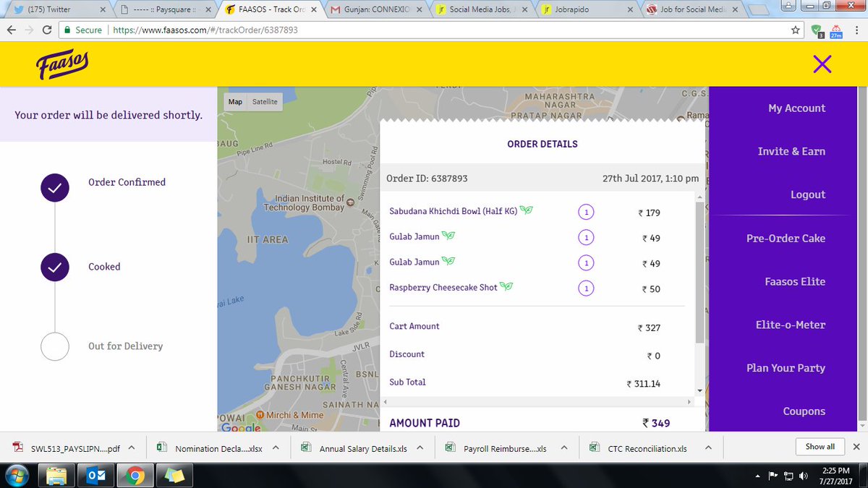Open options for Annual Salary Details download
The height and width of the screenshot is (488, 868).
pos(420,448)
